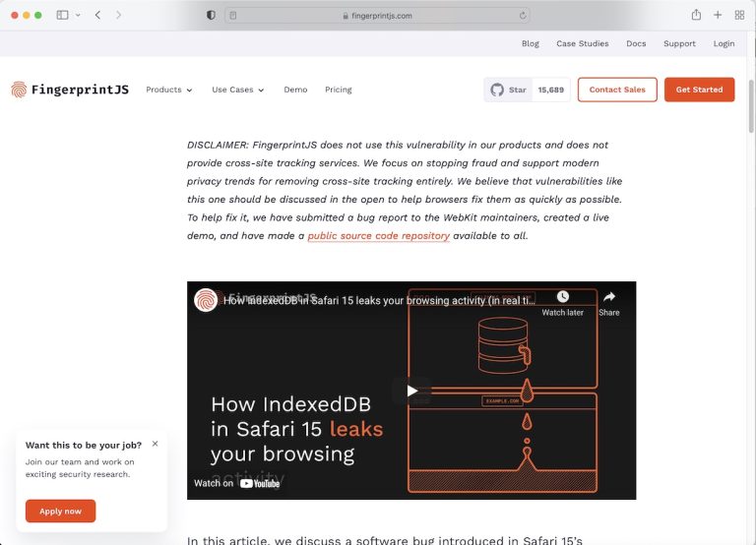The height and width of the screenshot is (545, 756).
Task: Click the reader view page icon
Action: click(x=233, y=16)
